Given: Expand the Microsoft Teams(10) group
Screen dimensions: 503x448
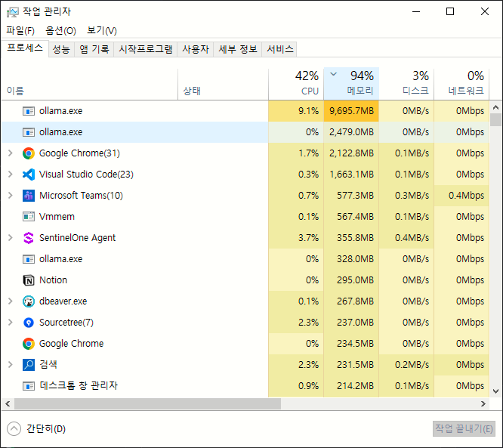Looking at the screenshot, I should (11, 196).
